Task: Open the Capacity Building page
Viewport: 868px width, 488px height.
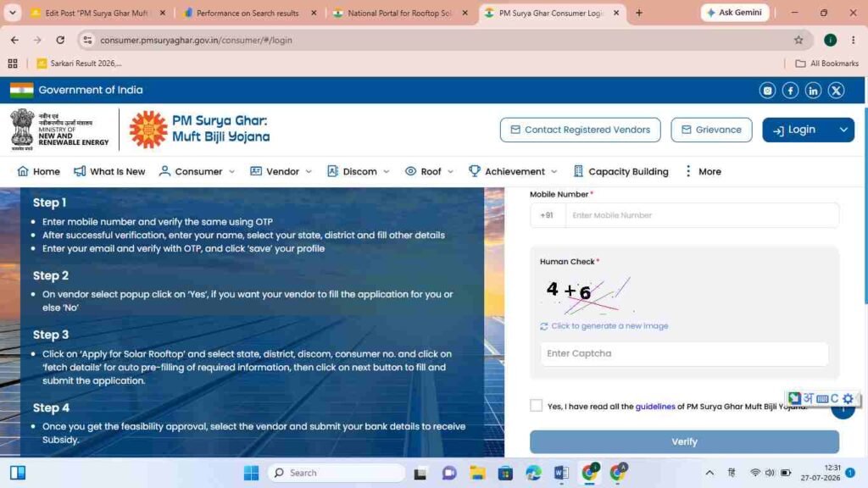Action: click(620, 171)
